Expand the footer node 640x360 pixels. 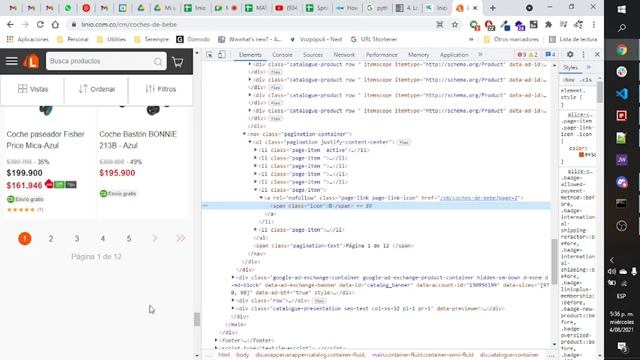[216, 340]
